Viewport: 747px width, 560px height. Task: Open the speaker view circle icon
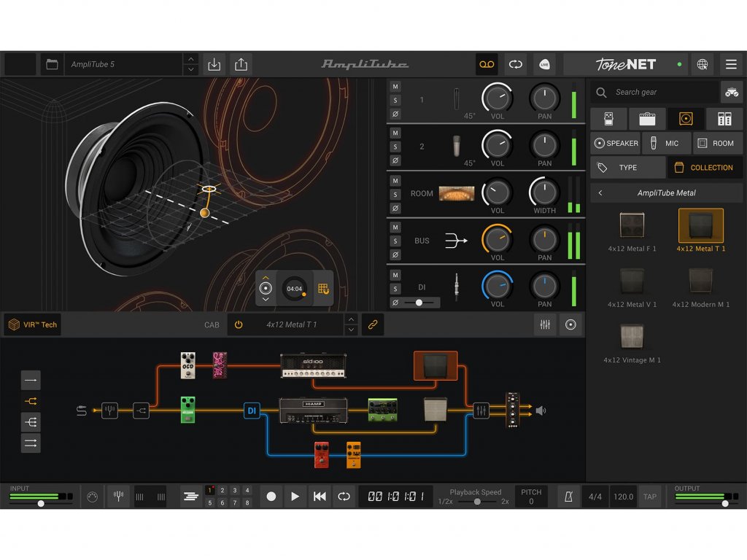[570, 324]
